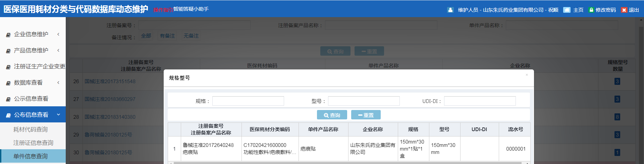This screenshot has width=644, height=164.
Task: Expand the 产品信息维护 menu chevron
Action: 58,50
